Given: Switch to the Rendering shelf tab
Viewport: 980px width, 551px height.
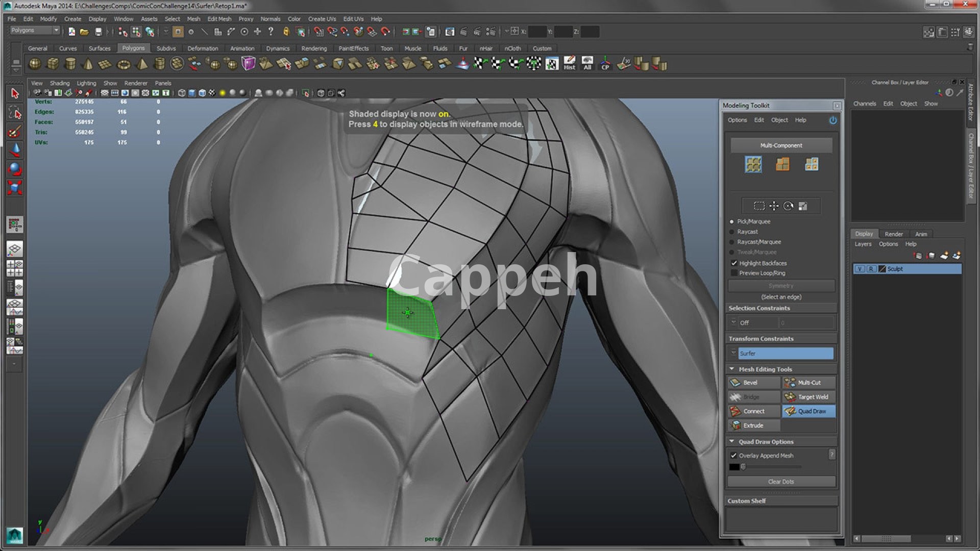Looking at the screenshot, I should coord(313,48).
